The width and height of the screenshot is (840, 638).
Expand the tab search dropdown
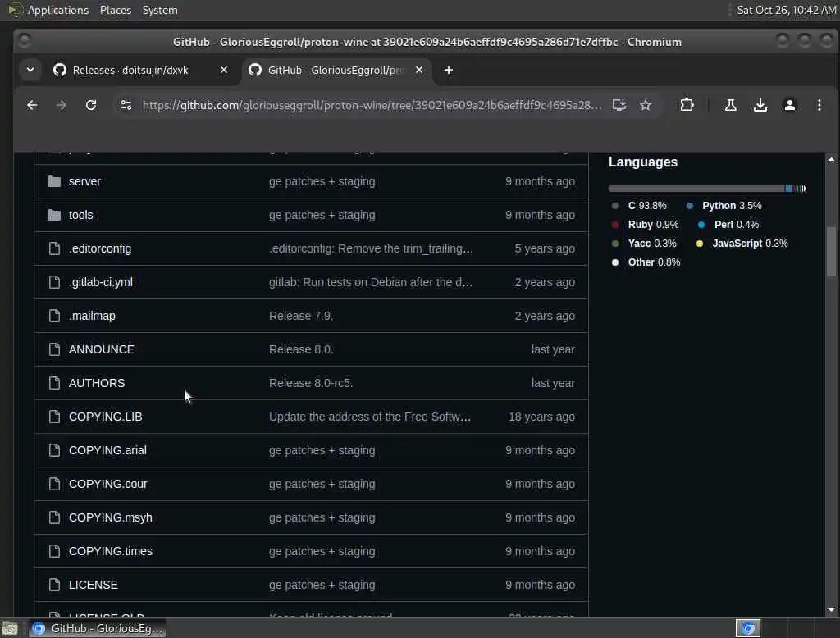point(30,71)
